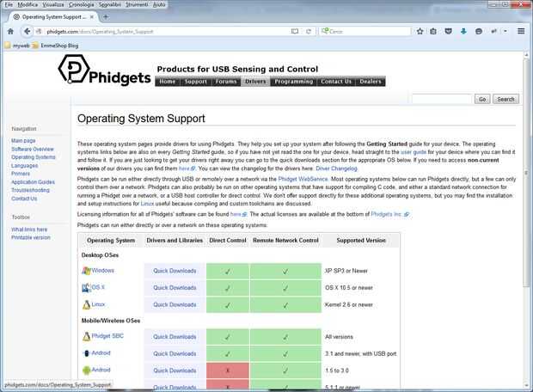Select the Dealers nav tab

click(x=371, y=82)
